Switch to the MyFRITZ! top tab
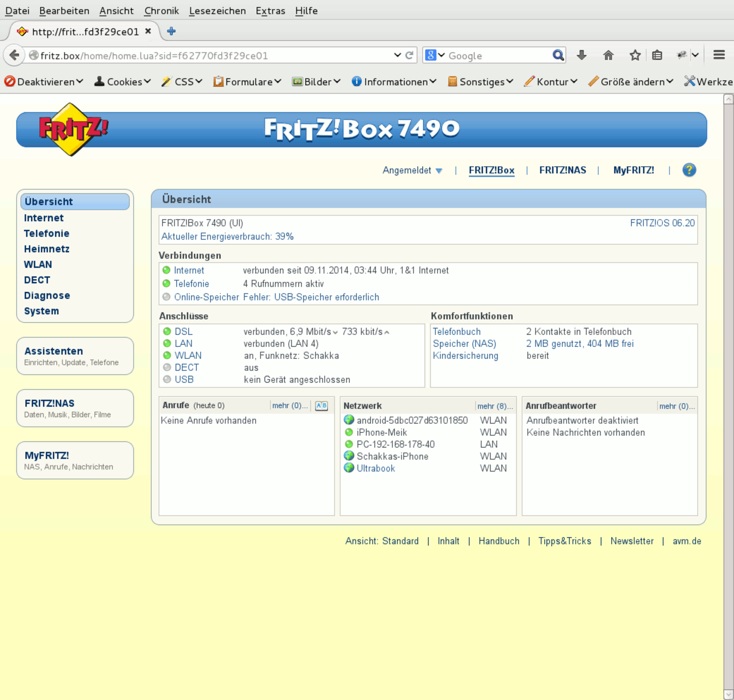The height and width of the screenshot is (700, 734). pyautogui.click(x=634, y=170)
